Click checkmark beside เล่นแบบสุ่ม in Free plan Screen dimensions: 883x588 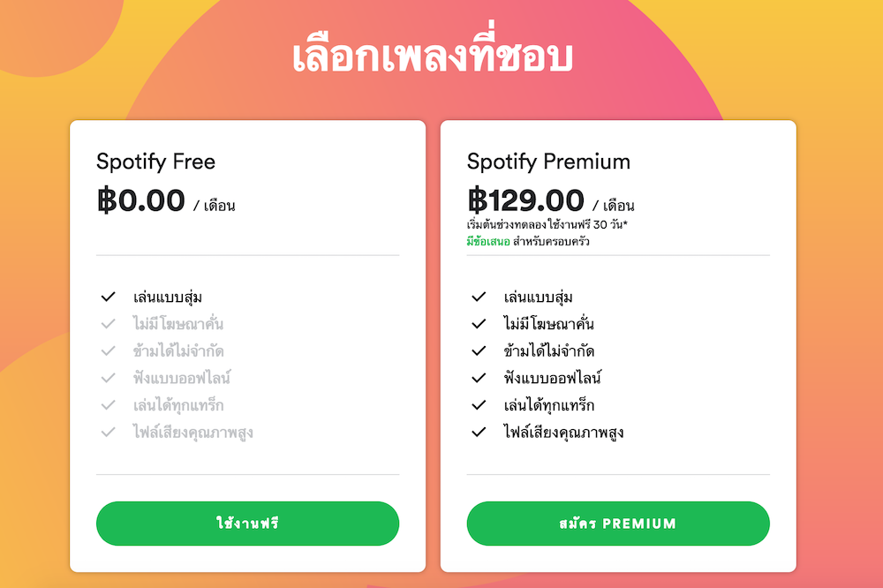109,297
